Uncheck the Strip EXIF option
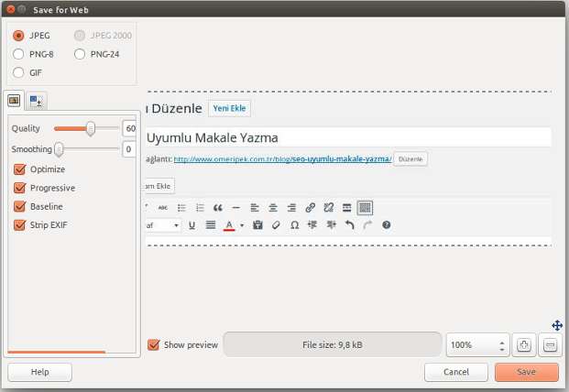 point(20,224)
